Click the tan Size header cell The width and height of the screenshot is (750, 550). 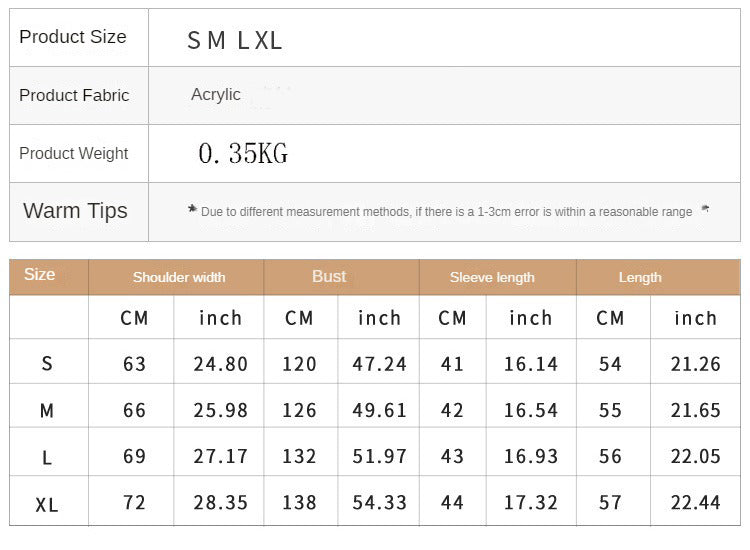(40, 275)
